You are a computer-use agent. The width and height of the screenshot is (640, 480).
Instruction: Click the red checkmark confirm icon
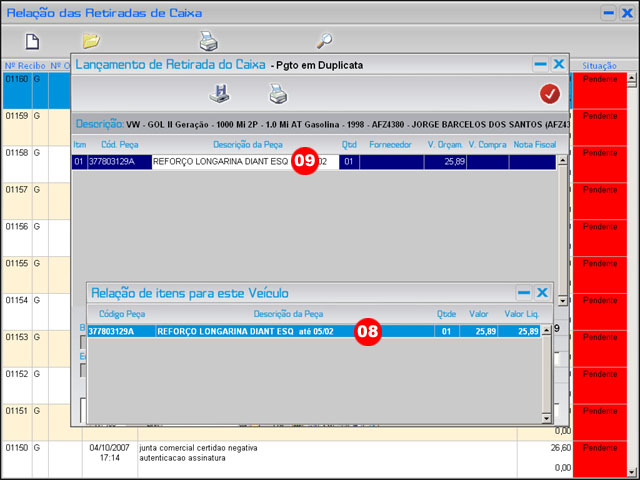click(x=549, y=94)
